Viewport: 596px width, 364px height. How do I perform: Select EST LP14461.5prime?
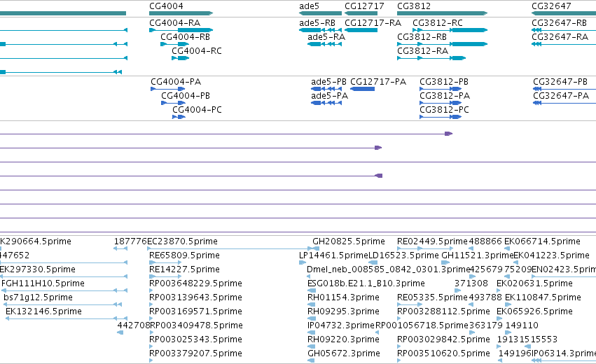pyautogui.click(x=334, y=255)
